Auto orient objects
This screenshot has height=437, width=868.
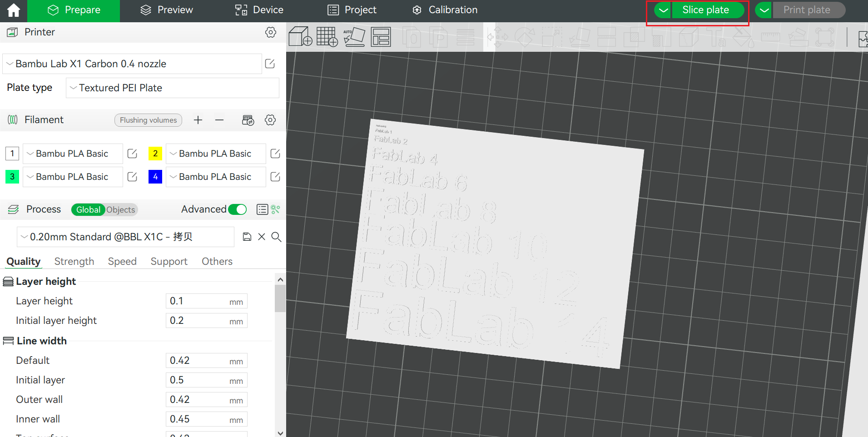click(354, 37)
